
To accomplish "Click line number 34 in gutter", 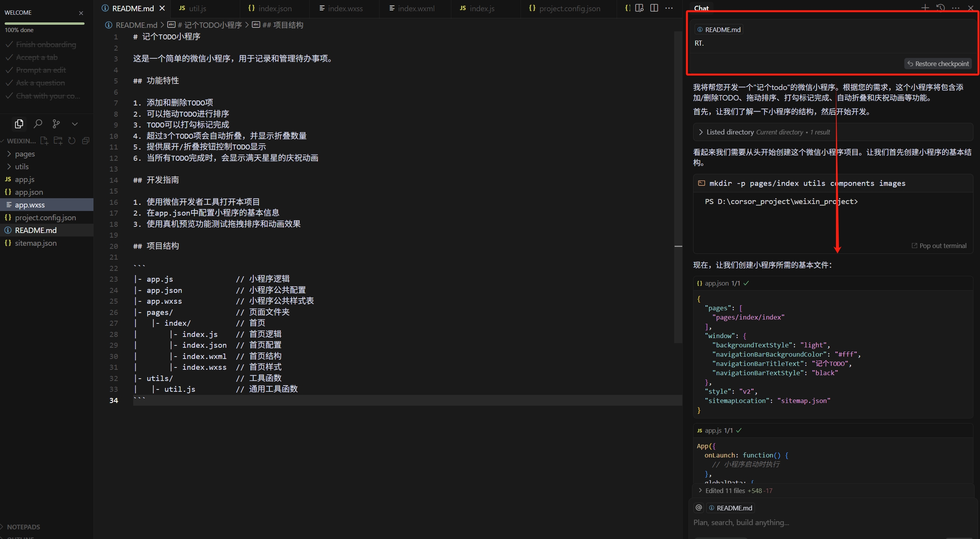I will pos(114,400).
